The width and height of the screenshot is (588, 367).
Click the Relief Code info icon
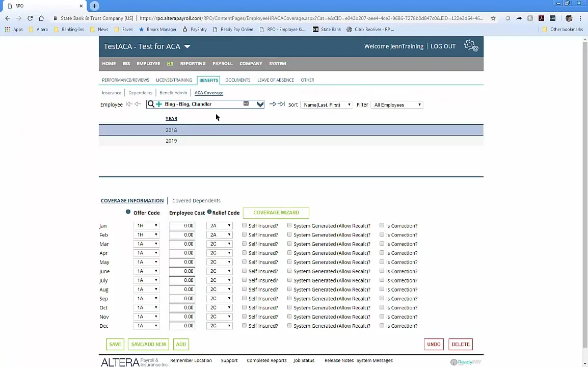[x=209, y=212]
